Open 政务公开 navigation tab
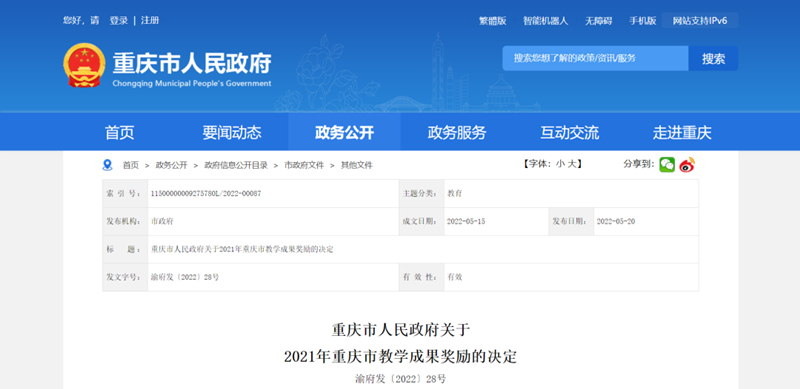This screenshot has height=389, width=800. pos(344,133)
